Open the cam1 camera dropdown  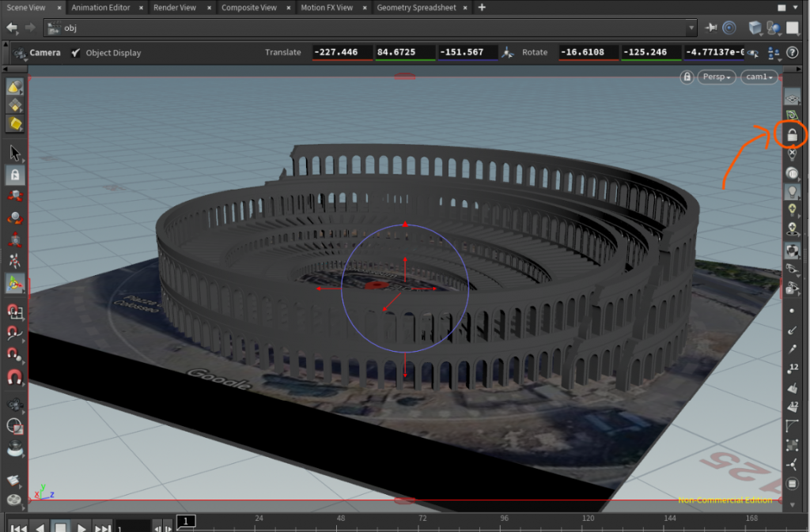[x=758, y=77]
